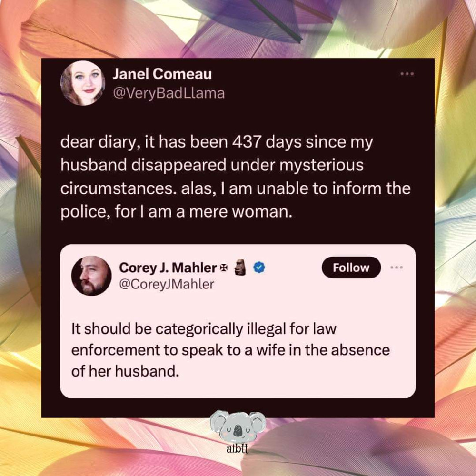Select the quoted line 'of her husband.'

click(x=125, y=371)
